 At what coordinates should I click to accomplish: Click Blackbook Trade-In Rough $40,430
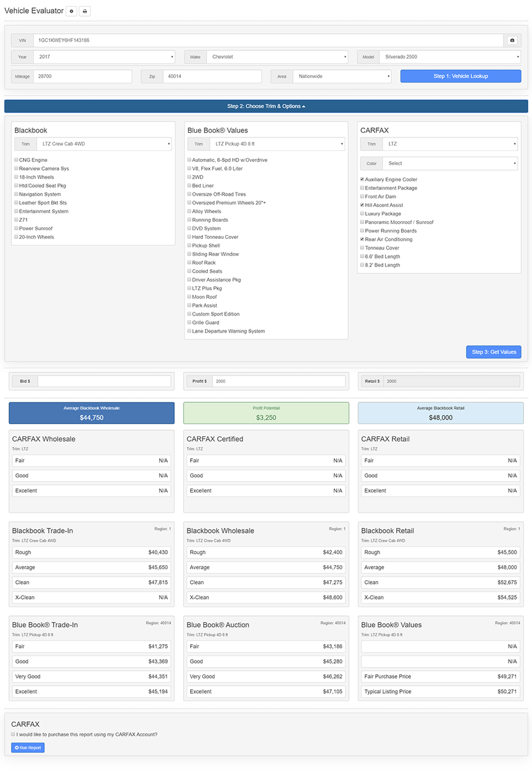158,552
